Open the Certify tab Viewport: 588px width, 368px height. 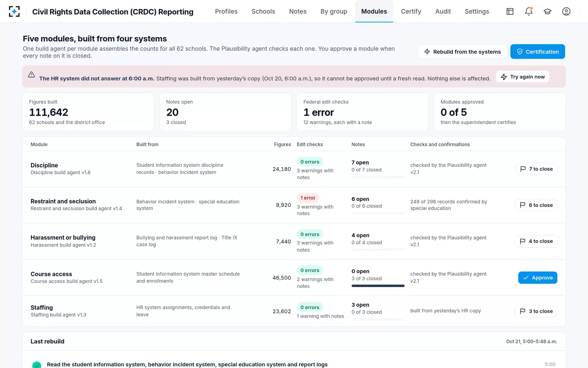click(411, 11)
